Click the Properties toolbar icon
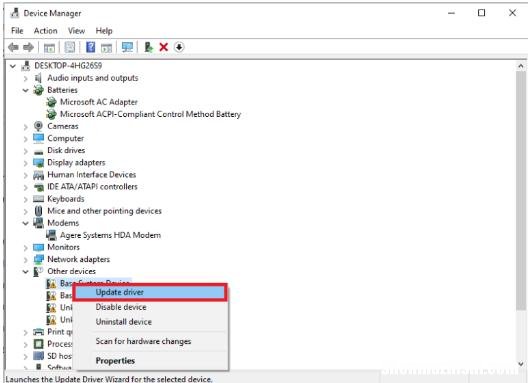 pos(70,47)
